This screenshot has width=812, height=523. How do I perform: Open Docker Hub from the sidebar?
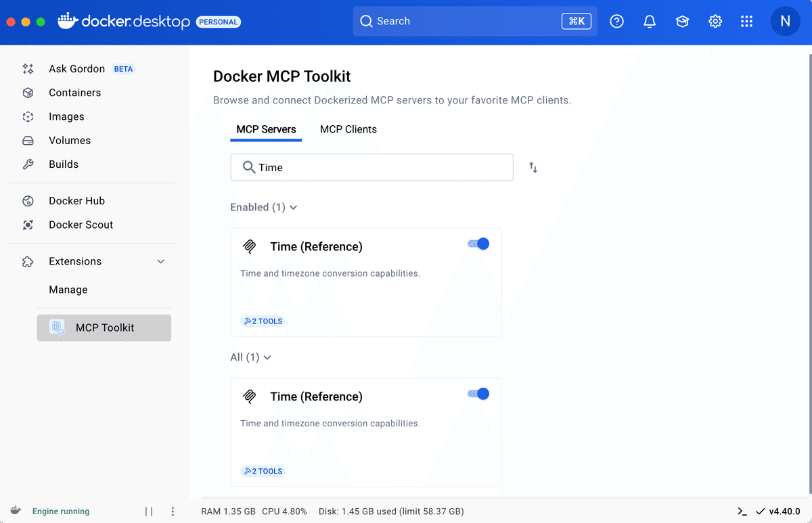(76, 200)
